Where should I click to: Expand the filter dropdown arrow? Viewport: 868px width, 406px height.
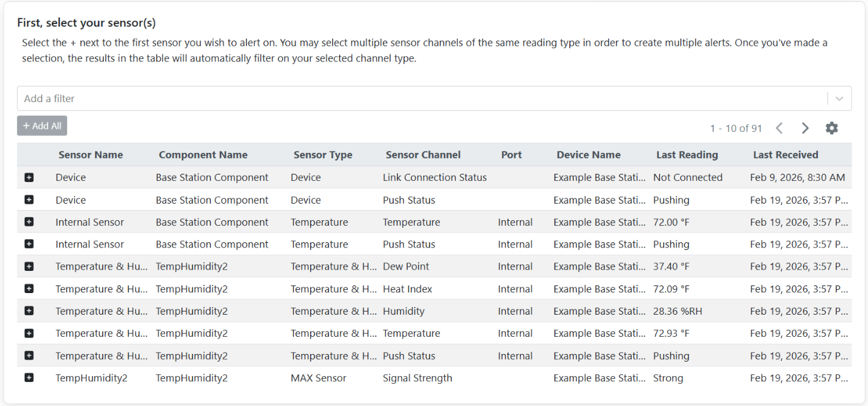pos(839,99)
